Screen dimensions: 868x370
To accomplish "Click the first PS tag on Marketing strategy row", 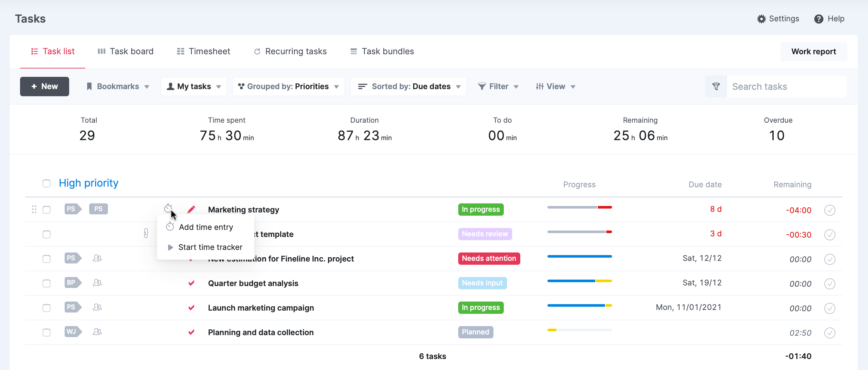I will tap(73, 209).
